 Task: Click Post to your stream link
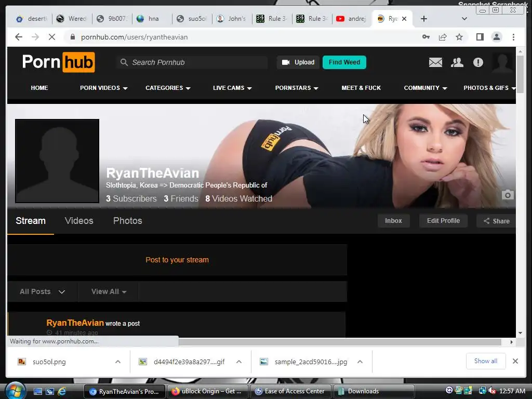pos(177,260)
